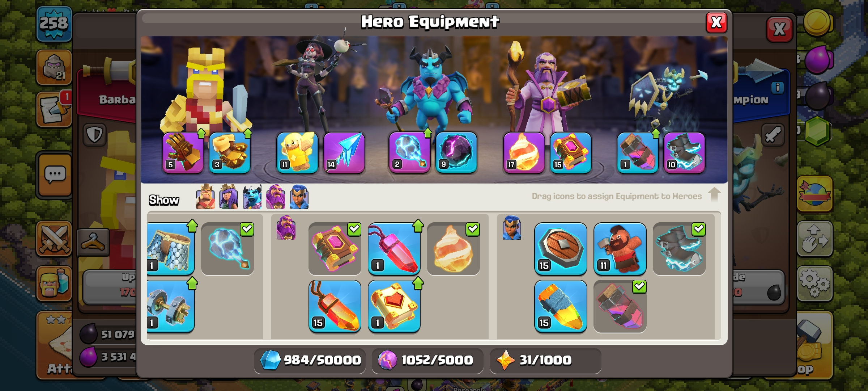
Task: Open the level 9 Dark Orb equipment
Action: coord(456,152)
